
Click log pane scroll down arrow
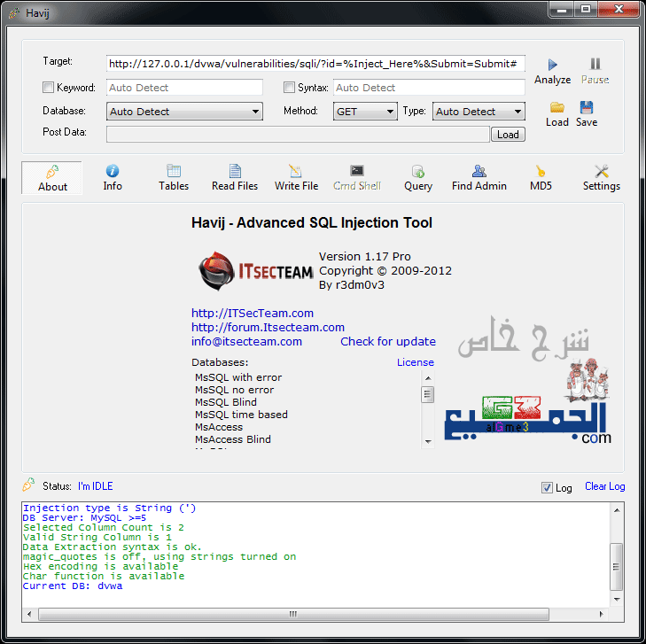617,600
